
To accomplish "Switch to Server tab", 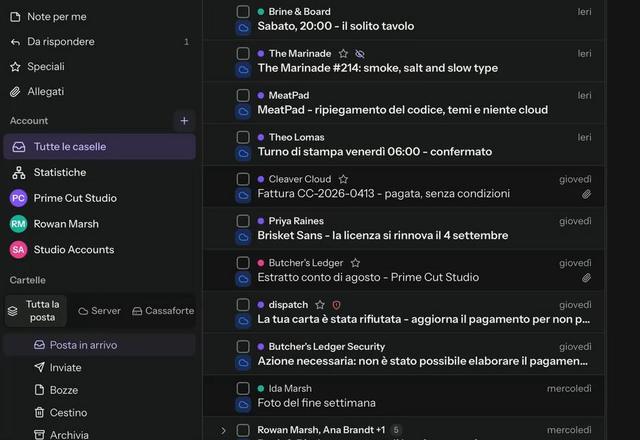I will click(x=99, y=311).
